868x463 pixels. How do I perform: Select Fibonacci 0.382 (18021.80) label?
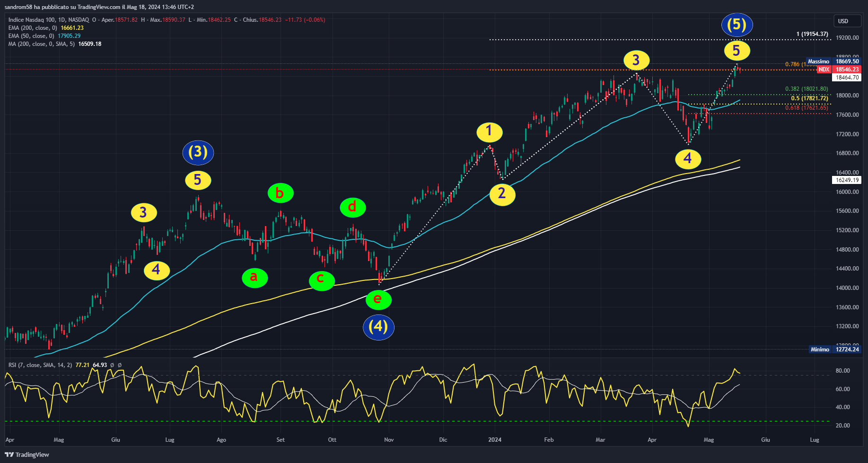pyautogui.click(x=807, y=89)
